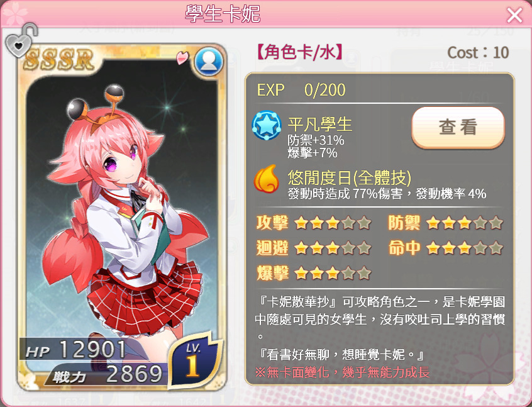532x407 pixels.
Task: Click the HP 12901 stat label
Action: tap(75, 349)
